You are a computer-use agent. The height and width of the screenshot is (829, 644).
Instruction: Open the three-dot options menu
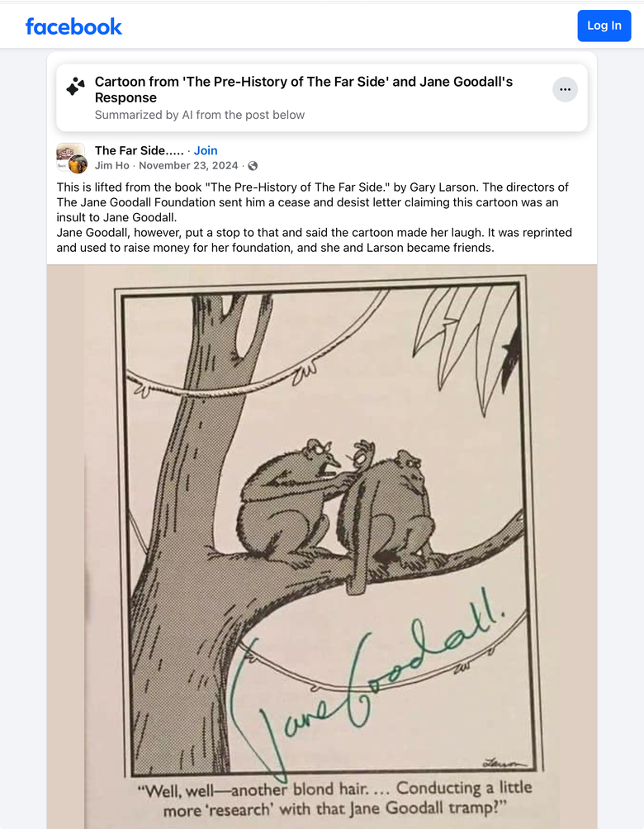565,89
